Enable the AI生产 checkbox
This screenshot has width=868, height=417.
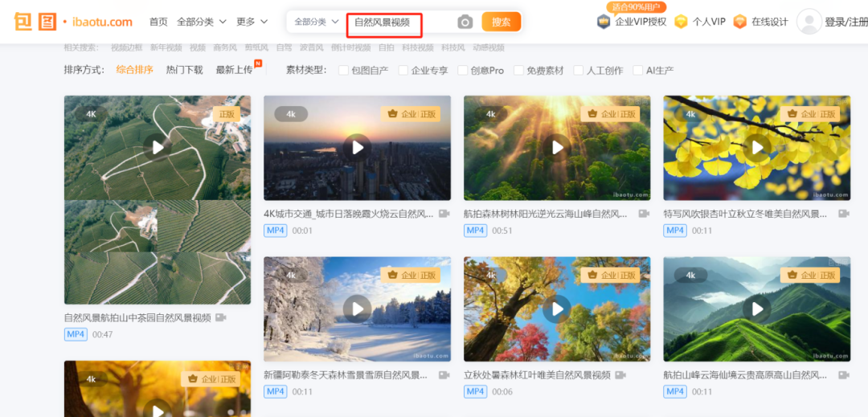pyautogui.click(x=638, y=70)
